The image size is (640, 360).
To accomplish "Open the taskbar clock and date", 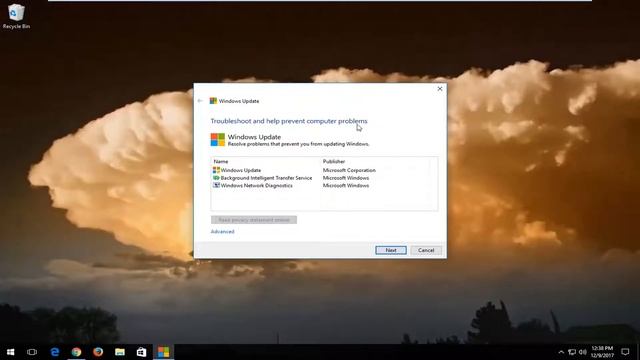I will tap(602, 352).
